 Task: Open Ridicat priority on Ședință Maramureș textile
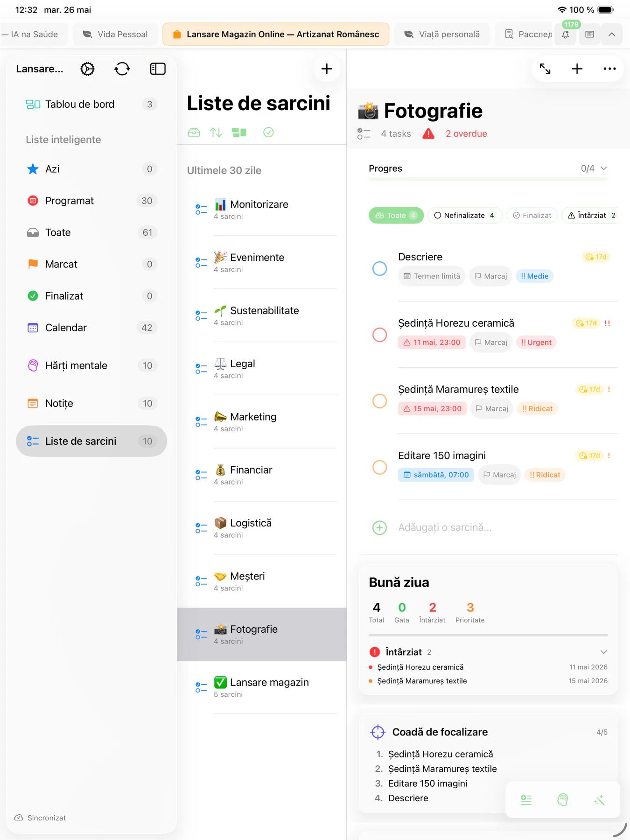tap(537, 409)
